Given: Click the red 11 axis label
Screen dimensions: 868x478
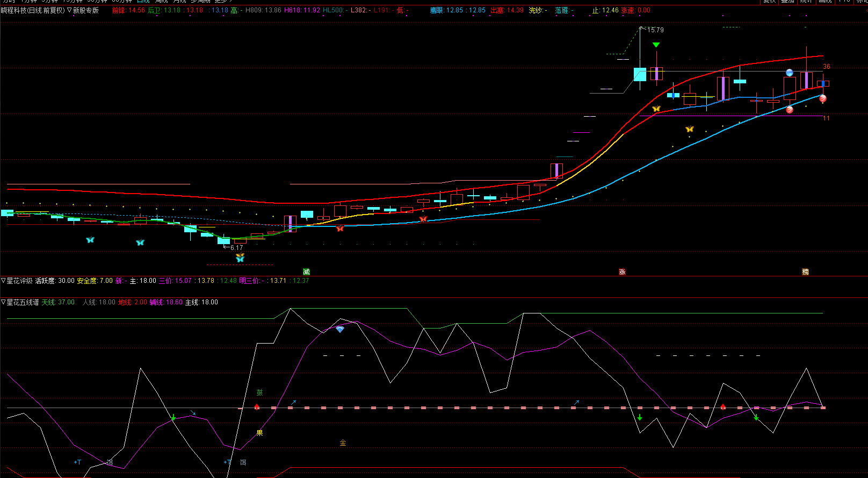Looking at the screenshot, I should pos(826,118).
